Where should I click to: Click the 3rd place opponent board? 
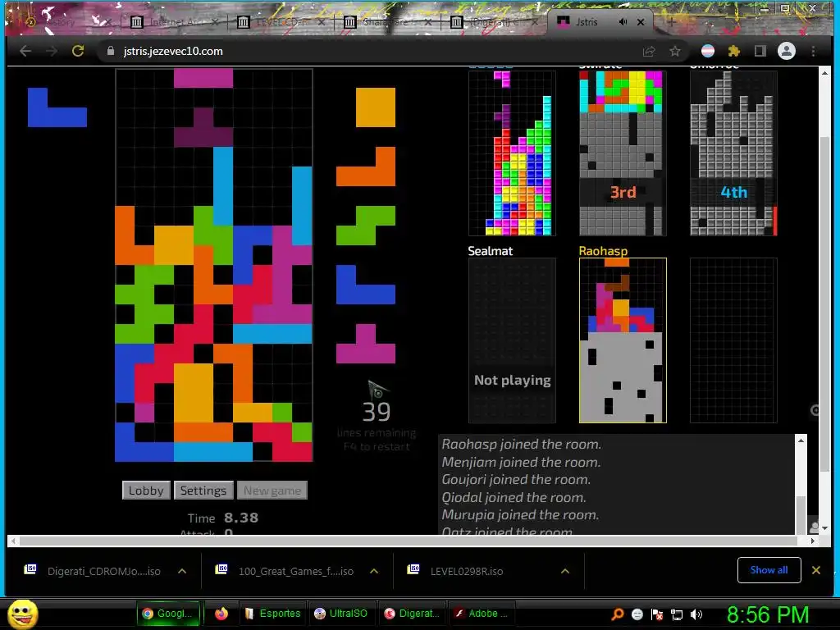click(623, 153)
